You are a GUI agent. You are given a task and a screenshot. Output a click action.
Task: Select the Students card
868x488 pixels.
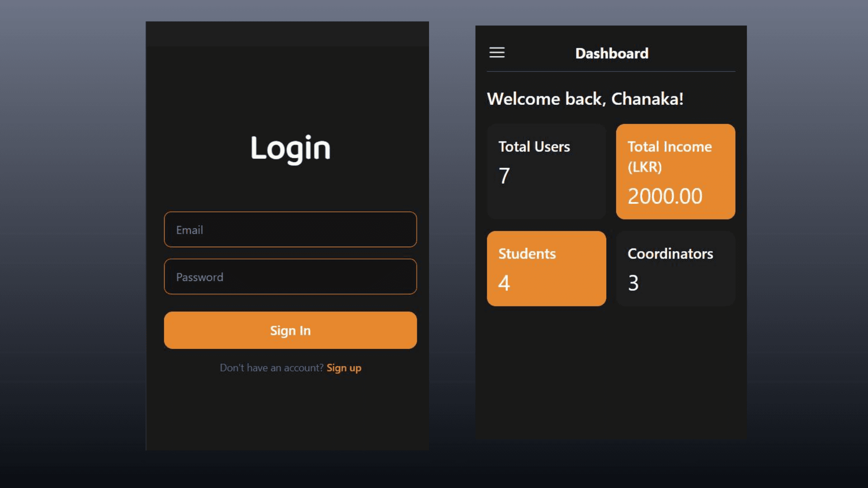coord(546,268)
